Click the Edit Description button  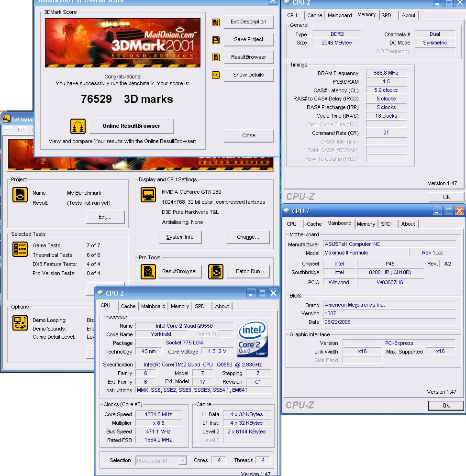point(249,22)
